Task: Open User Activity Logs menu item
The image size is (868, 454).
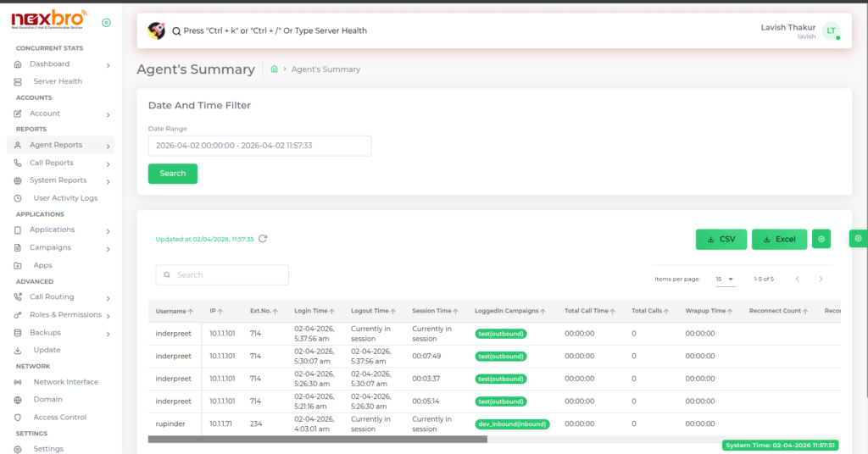Action: [65, 198]
